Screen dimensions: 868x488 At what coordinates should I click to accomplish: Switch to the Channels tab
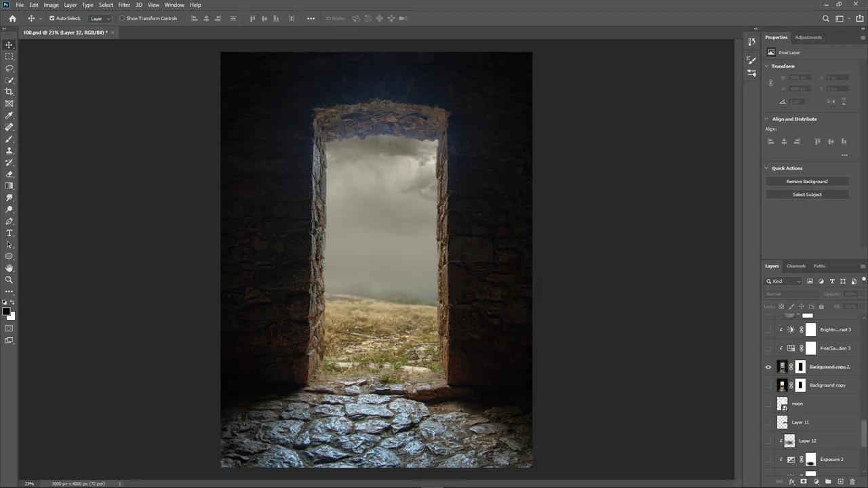point(796,266)
